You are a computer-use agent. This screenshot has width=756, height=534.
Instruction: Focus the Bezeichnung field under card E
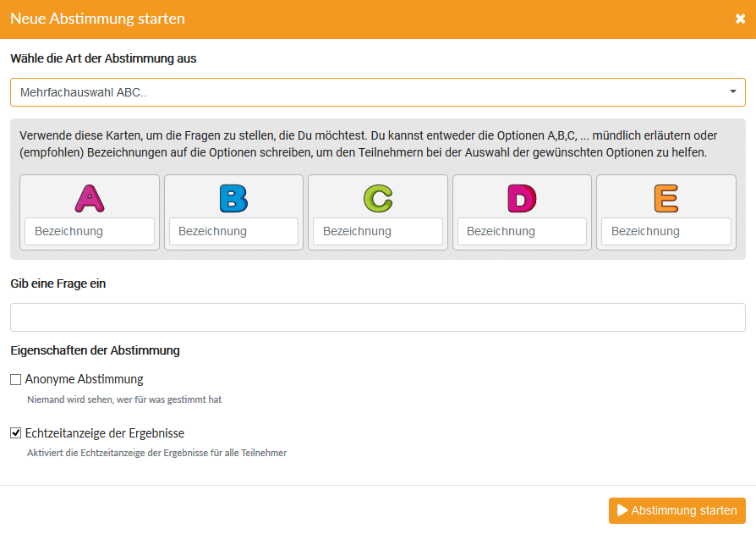pyautogui.click(x=666, y=231)
